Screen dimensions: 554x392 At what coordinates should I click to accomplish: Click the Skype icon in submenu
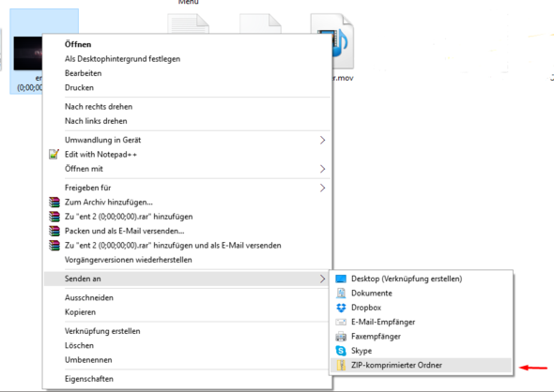[341, 351]
